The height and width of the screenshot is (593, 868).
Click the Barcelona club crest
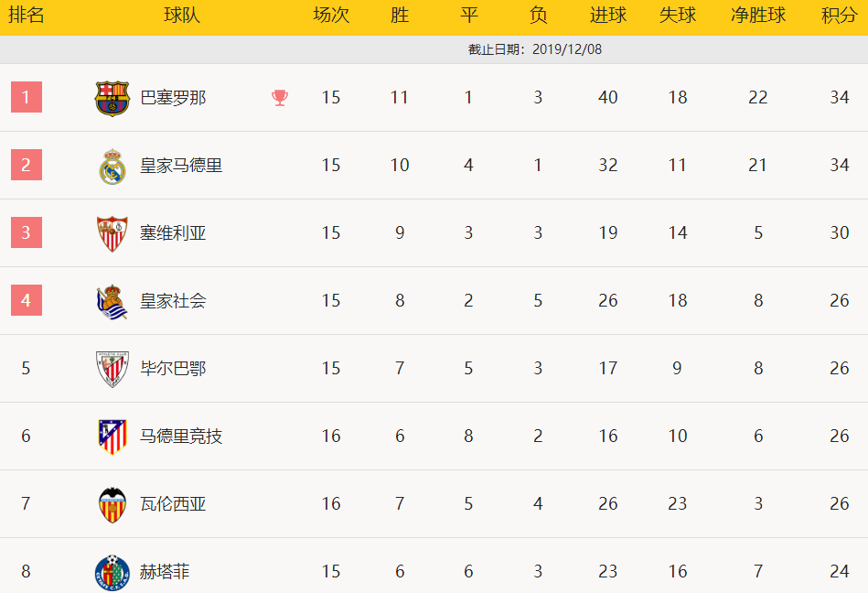click(113, 98)
